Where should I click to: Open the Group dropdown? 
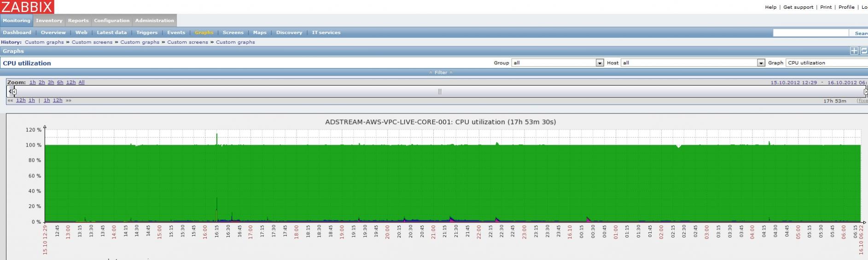pyautogui.click(x=557, y=63)
